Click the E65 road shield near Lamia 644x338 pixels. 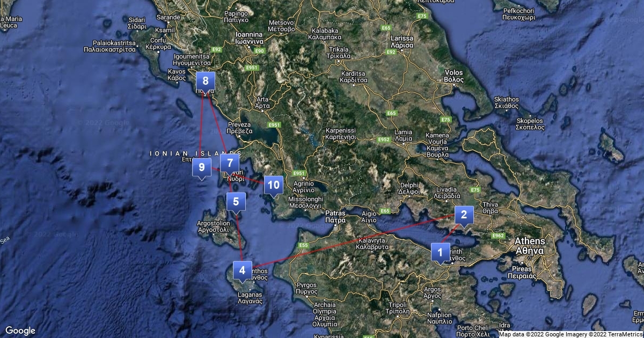point(391,113)
